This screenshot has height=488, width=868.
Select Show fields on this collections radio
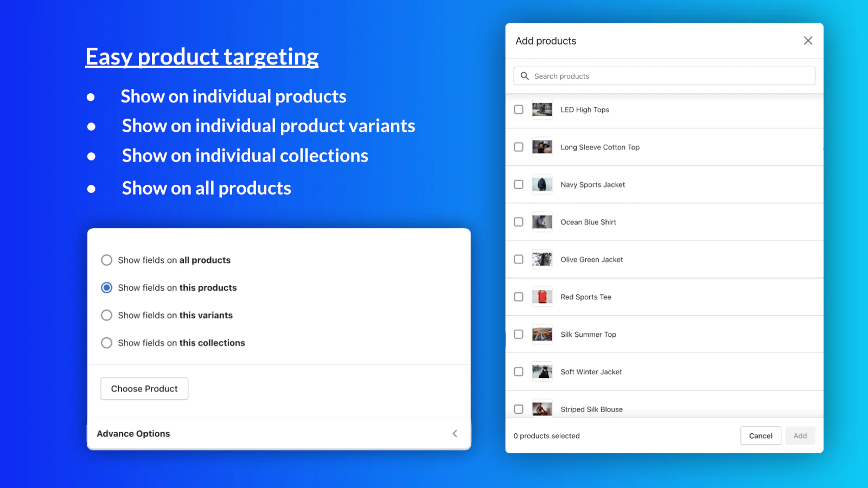(x=107, y=343)
